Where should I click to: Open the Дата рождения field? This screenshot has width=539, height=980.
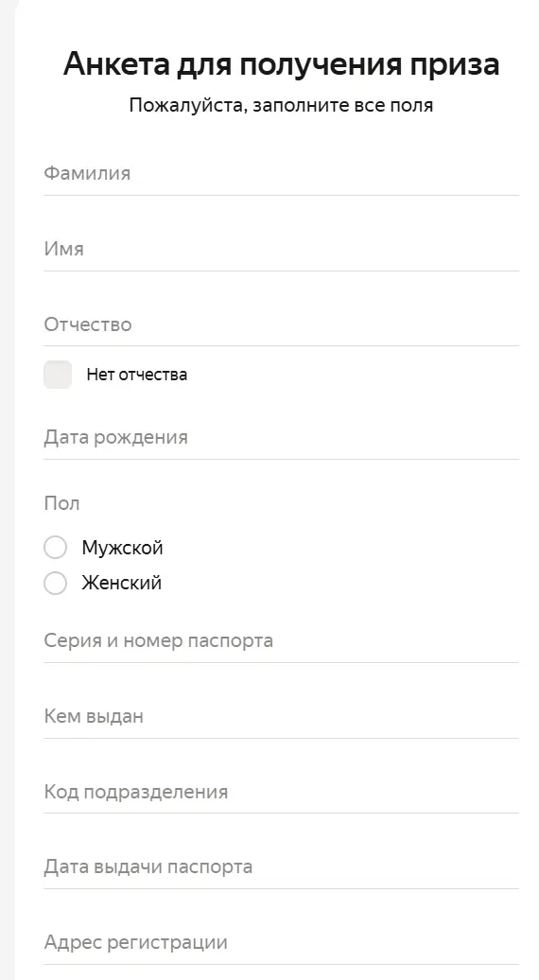coord(281,438)
